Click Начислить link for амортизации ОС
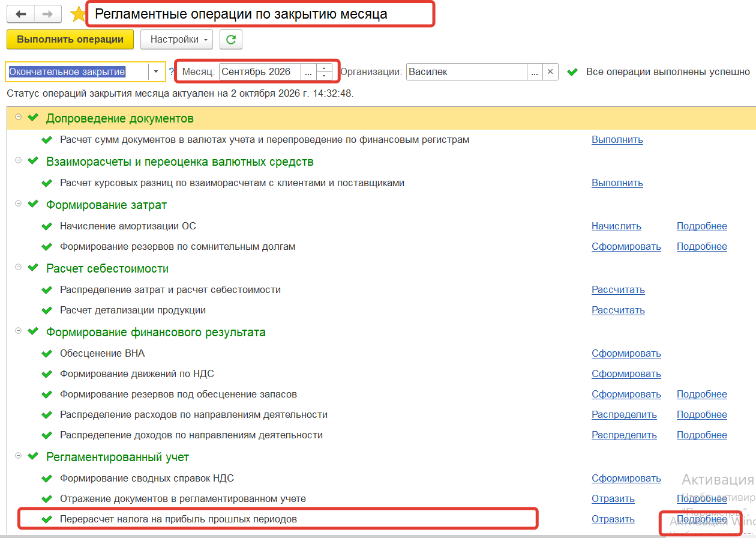756x538 pixels. pos(616,226)
